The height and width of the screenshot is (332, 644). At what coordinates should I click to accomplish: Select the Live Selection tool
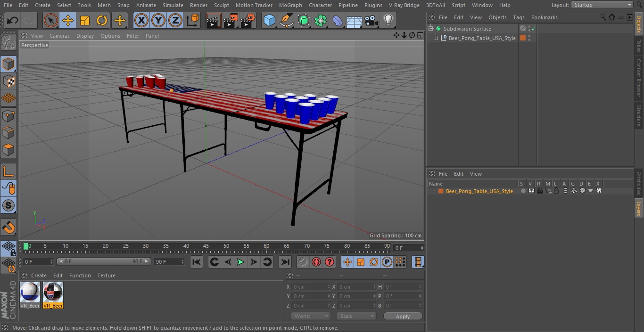[50, 20]
